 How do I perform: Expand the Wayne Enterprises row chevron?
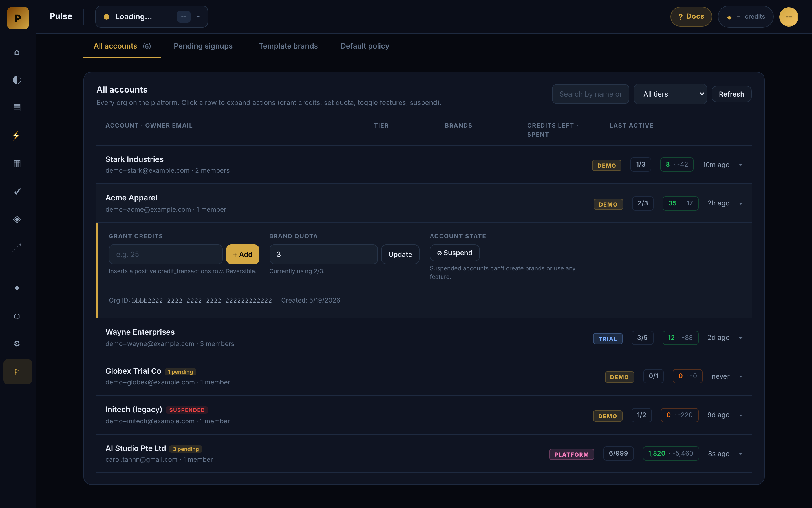point(741,338)
